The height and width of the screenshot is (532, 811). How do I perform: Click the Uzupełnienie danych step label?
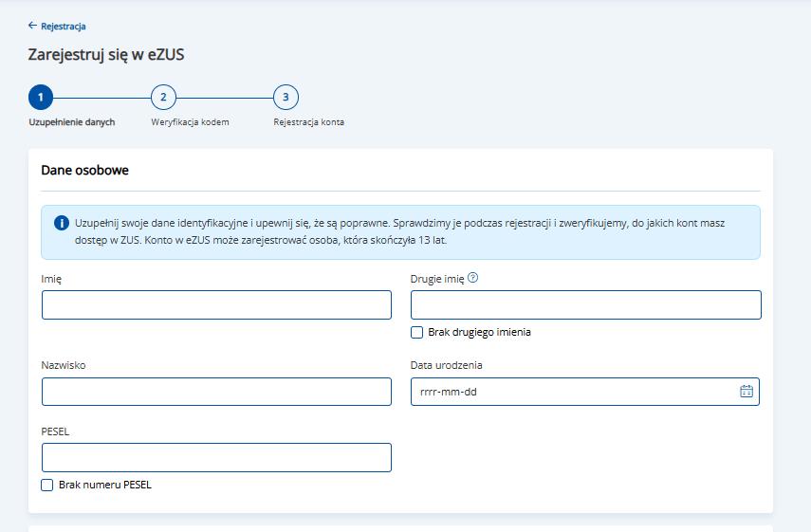(x=72, y=122)
